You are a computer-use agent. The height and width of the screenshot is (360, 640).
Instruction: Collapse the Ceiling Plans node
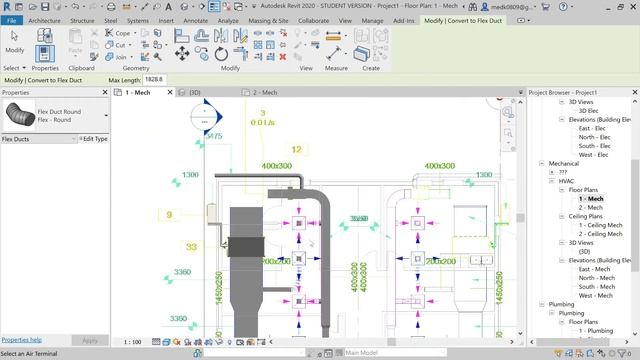point(562,216)
